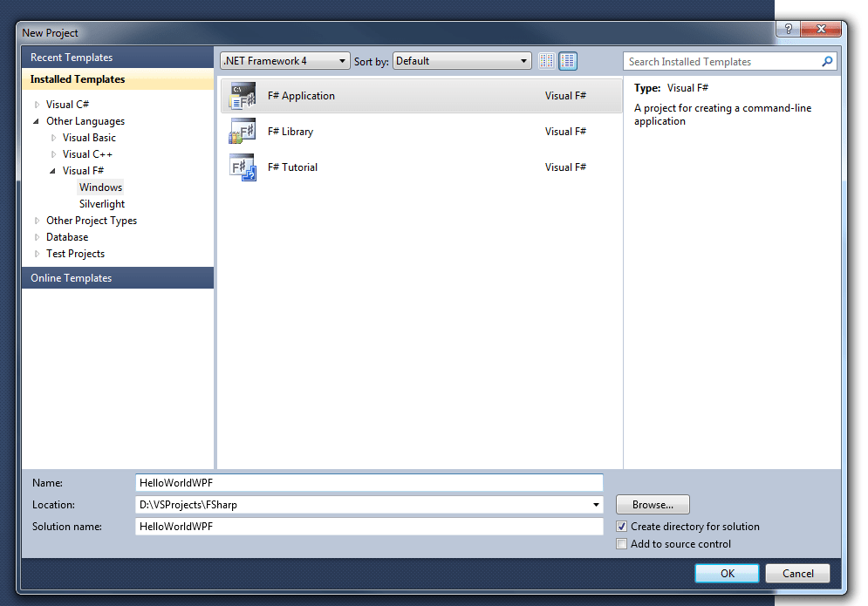Viewport: 868px width, 606px height.
Task: Enable Add to source control checkbox
Action: point(622,544)
